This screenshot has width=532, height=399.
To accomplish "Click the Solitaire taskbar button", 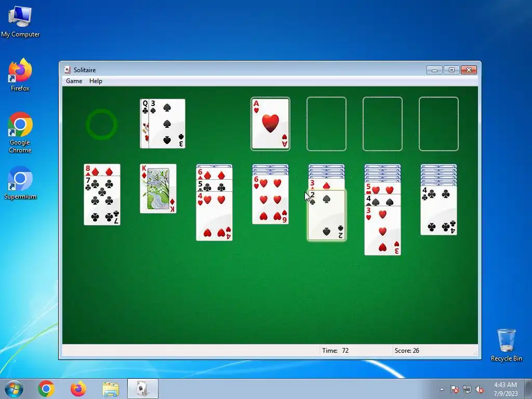I will click(x=143, y=389).
